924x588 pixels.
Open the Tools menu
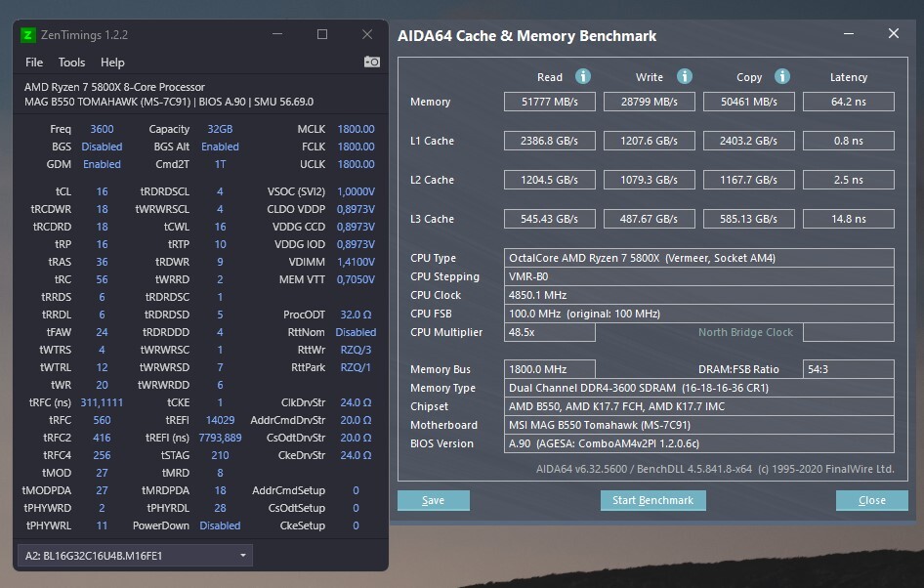[x=71, y=63]
